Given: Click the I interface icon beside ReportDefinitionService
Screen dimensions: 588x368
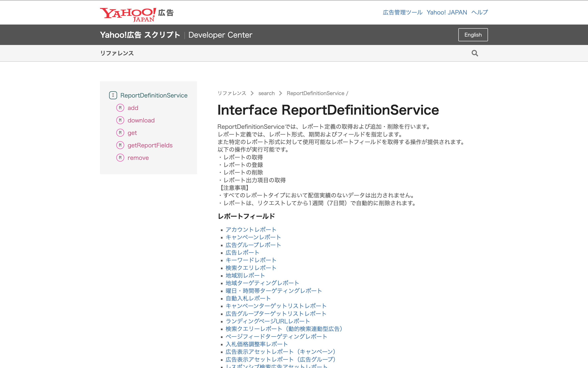Looking at the screenshot, I should pyautogui.click(x=113, y=95).
